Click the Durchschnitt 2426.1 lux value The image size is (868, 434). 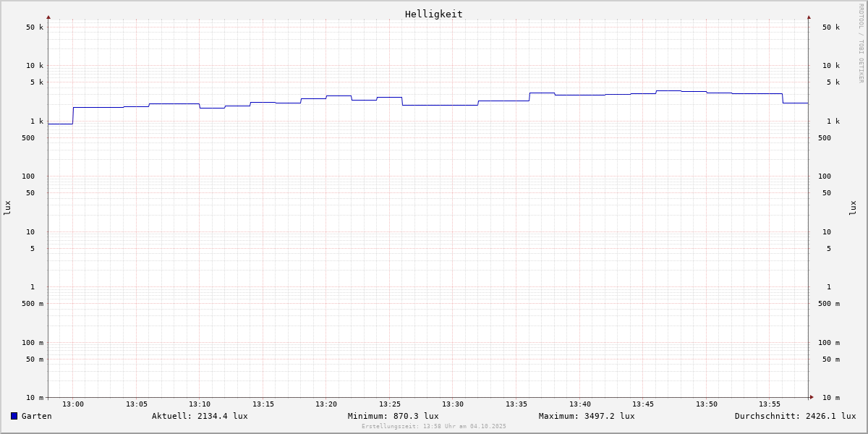click(x=795, y=416)
